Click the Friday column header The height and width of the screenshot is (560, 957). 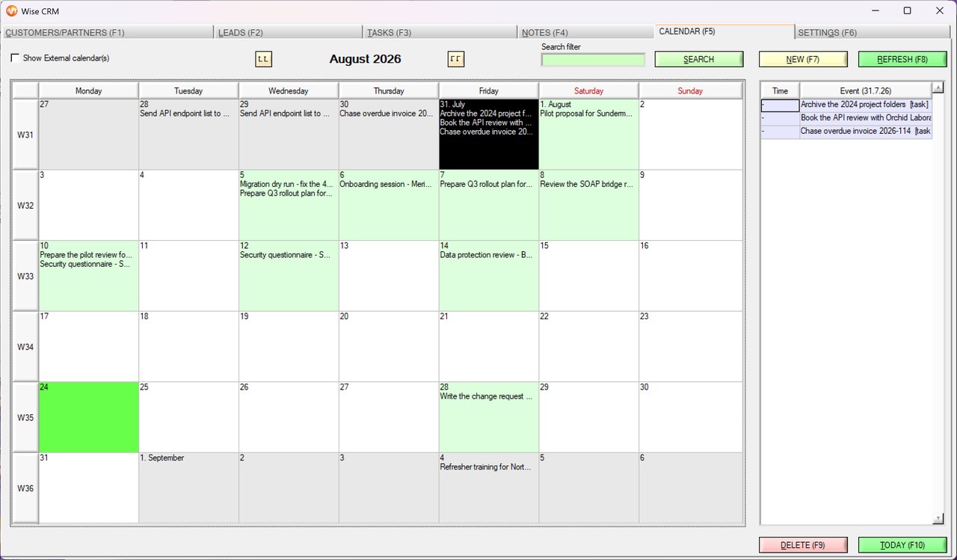pos(489,90)
